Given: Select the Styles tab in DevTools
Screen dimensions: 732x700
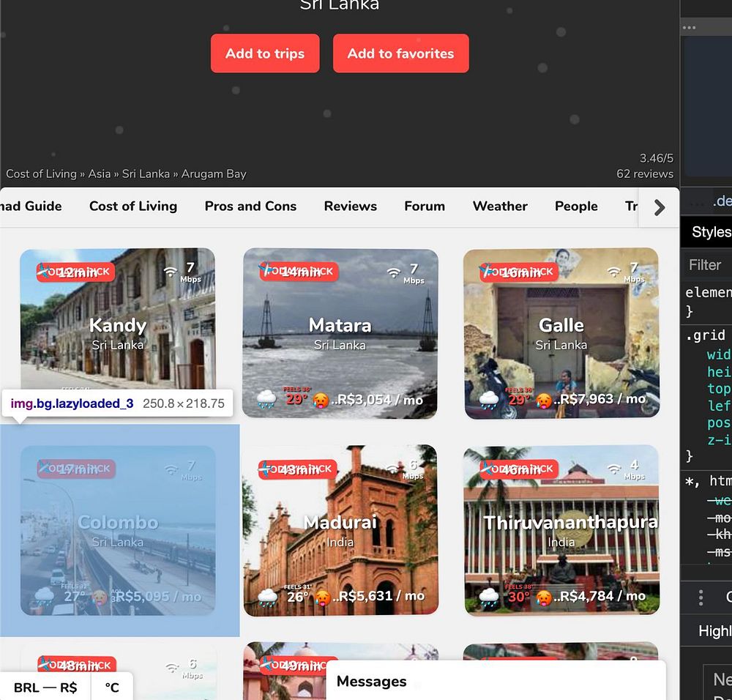Looking at the screenshot, I should pos(711,232).
